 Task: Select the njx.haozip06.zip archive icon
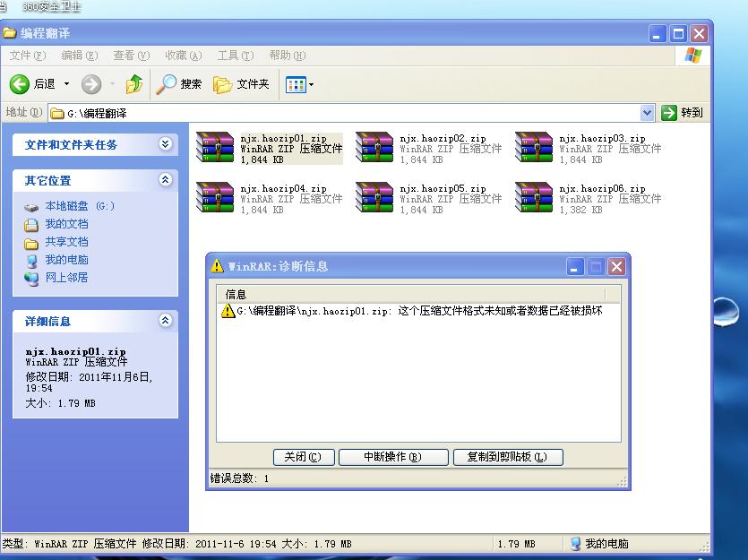[534, 198]
